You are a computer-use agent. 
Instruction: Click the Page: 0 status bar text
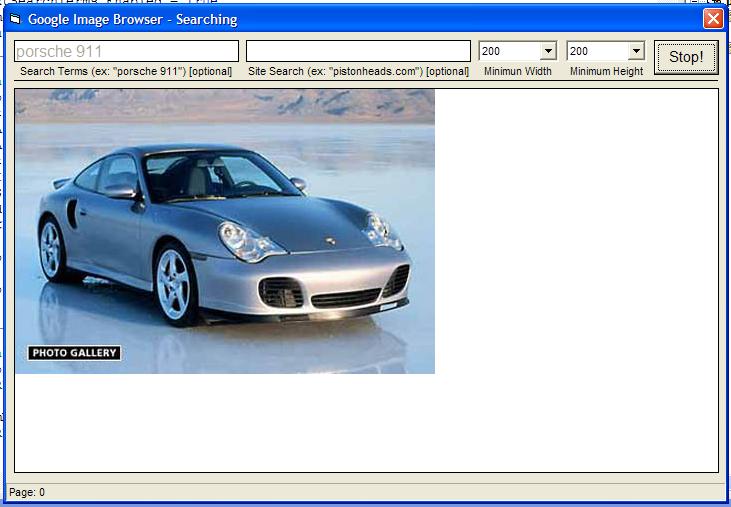coord(27,492)
